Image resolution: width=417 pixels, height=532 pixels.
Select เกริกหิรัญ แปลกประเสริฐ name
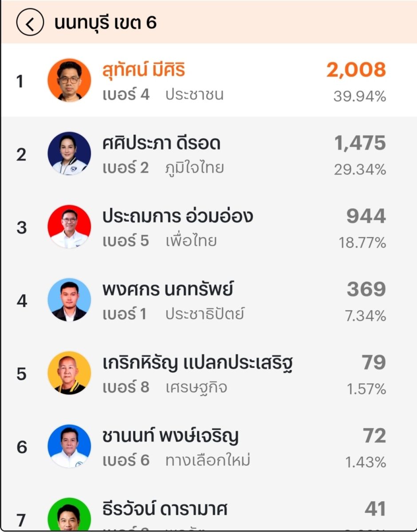point(197,364)
